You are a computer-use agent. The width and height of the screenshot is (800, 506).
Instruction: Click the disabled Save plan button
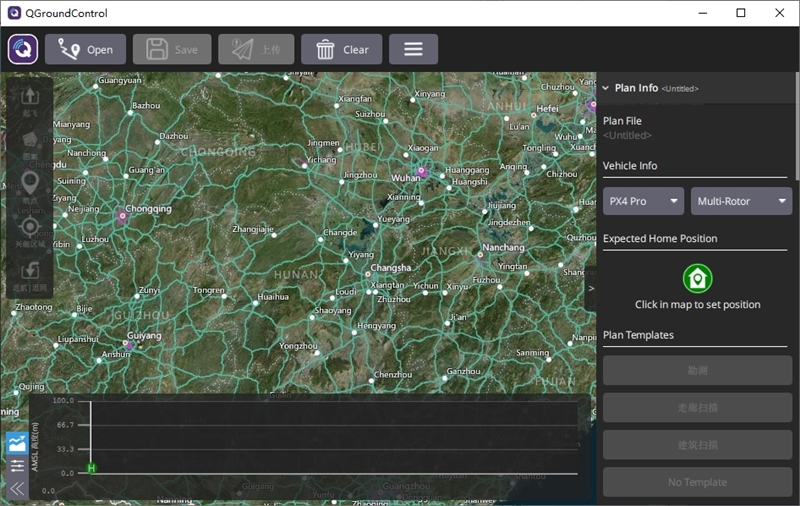tap(172, 49)
